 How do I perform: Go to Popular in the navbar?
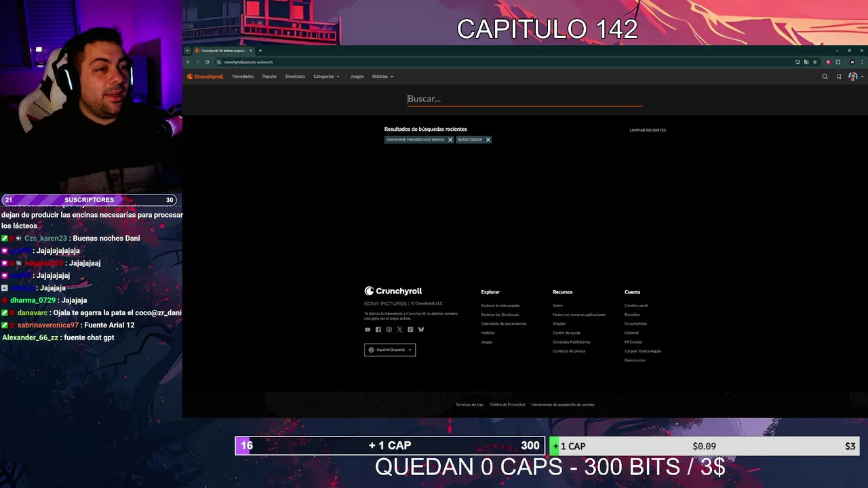tap(269, 77)
